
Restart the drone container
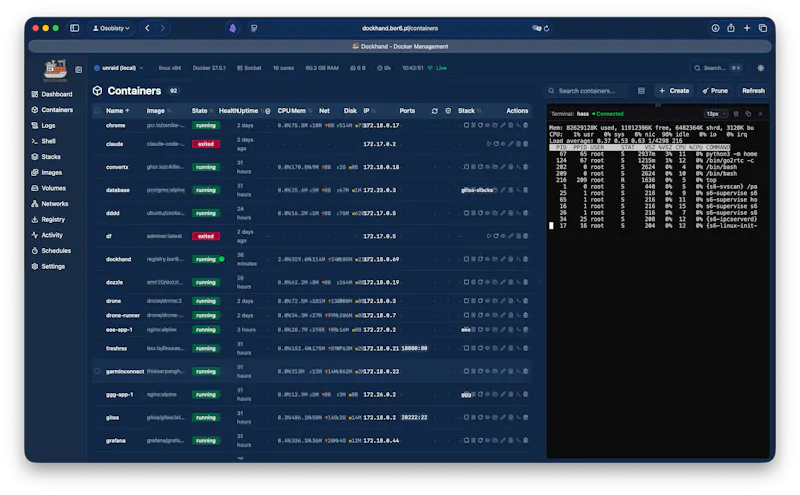tap(480, 301)
